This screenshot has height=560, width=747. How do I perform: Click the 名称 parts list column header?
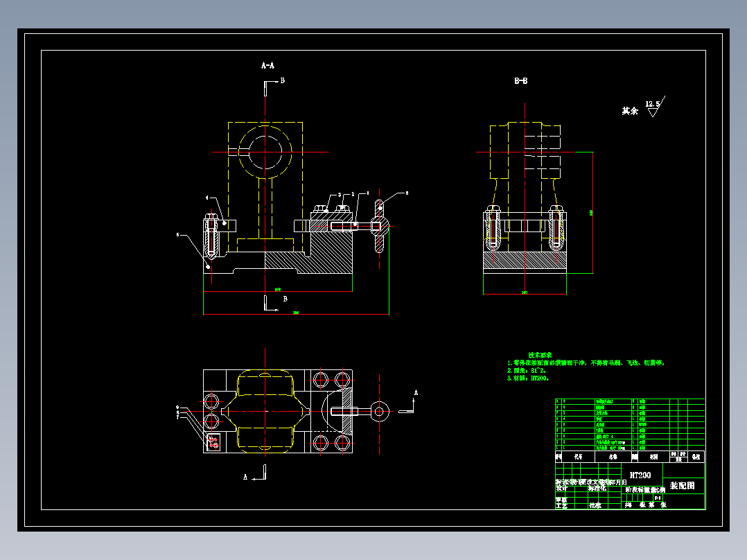613,457
